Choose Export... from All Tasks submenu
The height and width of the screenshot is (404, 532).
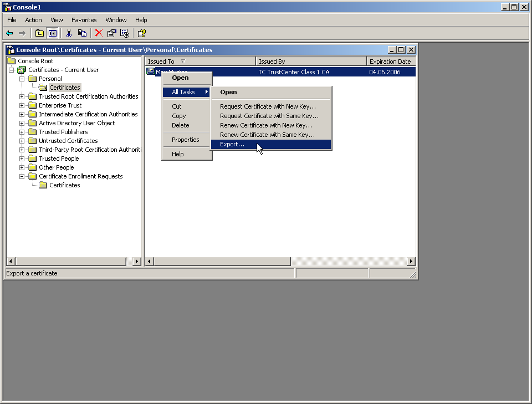coord(232,144)
